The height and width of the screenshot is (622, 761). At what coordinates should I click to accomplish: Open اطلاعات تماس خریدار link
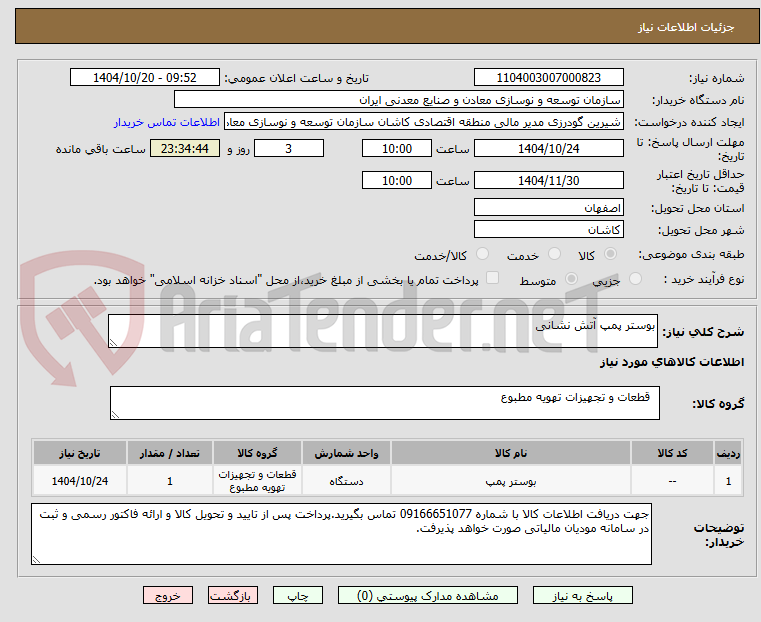pos(166,122)
